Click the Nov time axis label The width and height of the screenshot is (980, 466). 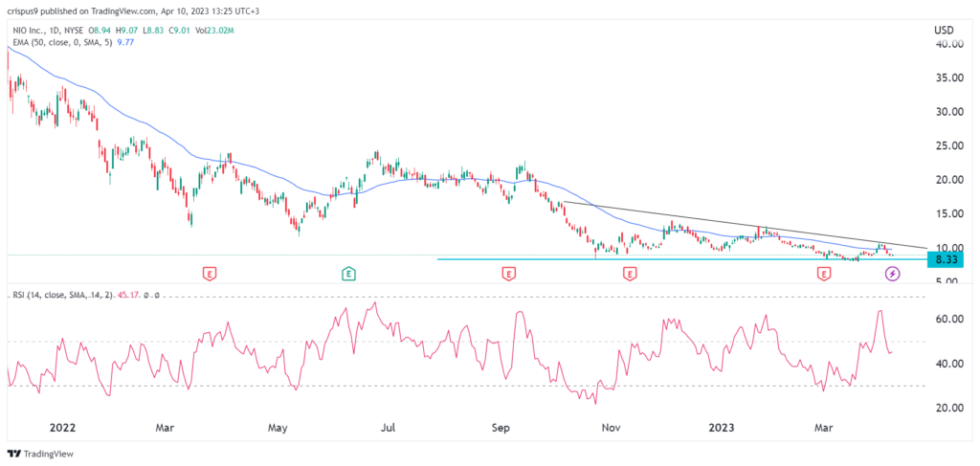point(612,428)
